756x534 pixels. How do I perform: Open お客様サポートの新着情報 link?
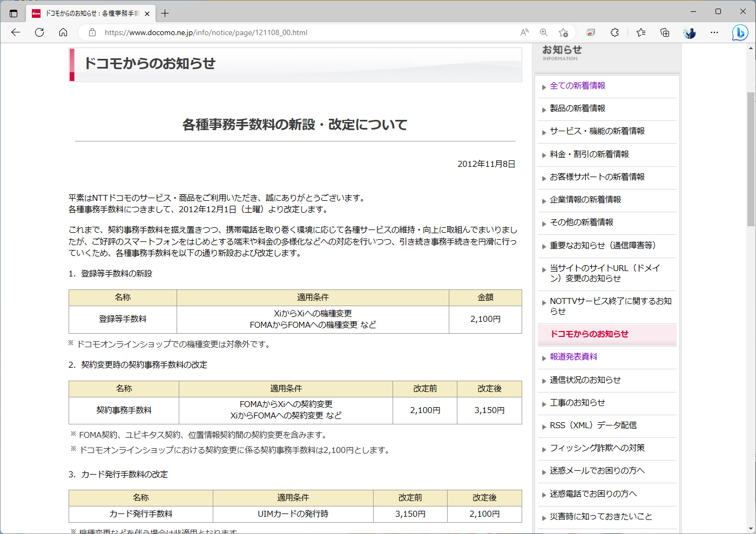tap(597, 177)
